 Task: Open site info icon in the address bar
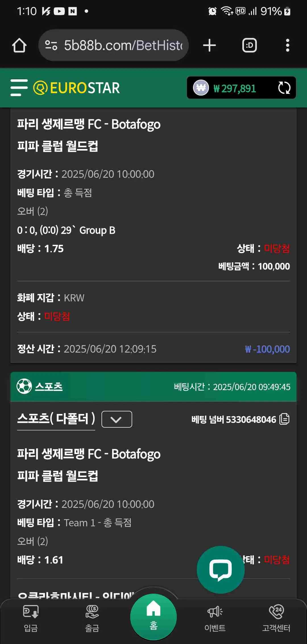(x=51, y=45)
